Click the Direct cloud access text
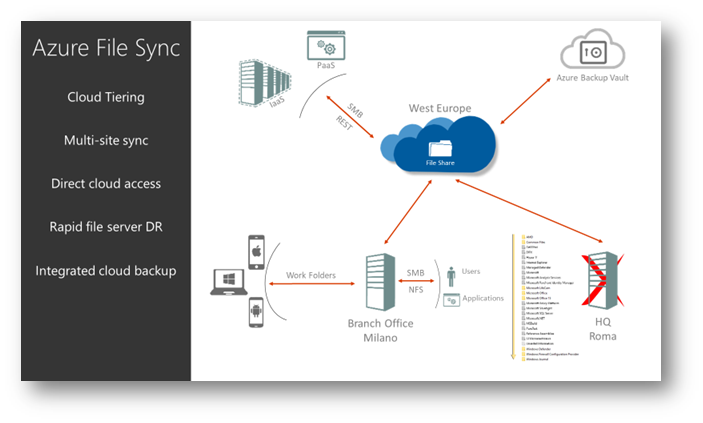Image resolution: width=703 pixels, height=423 pixels. pyautogui.click(x=106, y=183)
